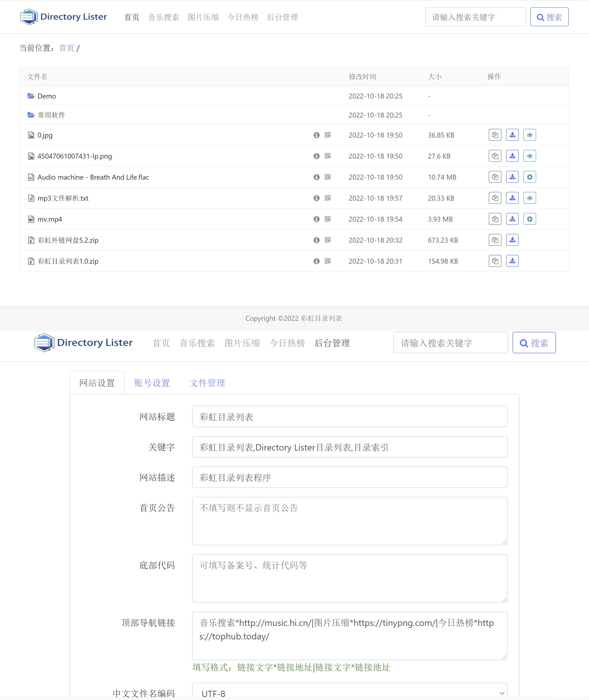Screen dimensions: 589x700
Task: Open info icon for 45047061007431-lp.png
Action: (316, 156)
